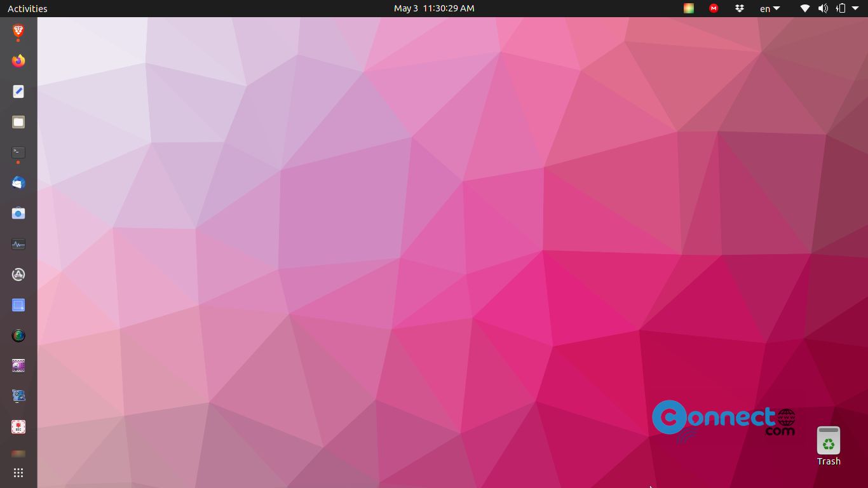The width and height of the screenshot is (868, 488).
Task: Open the camera lens app in dock
Action: click(18, 335)
